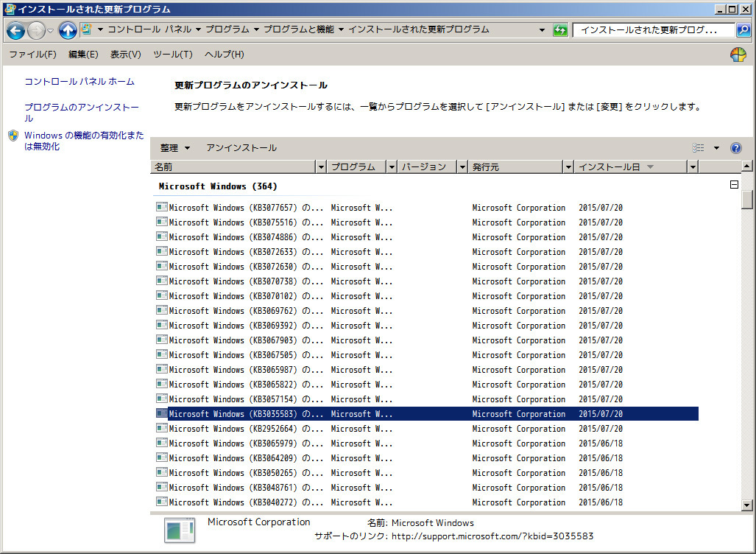Open the 表示(V) menu

pyautogui.click(x=125, y=55)
